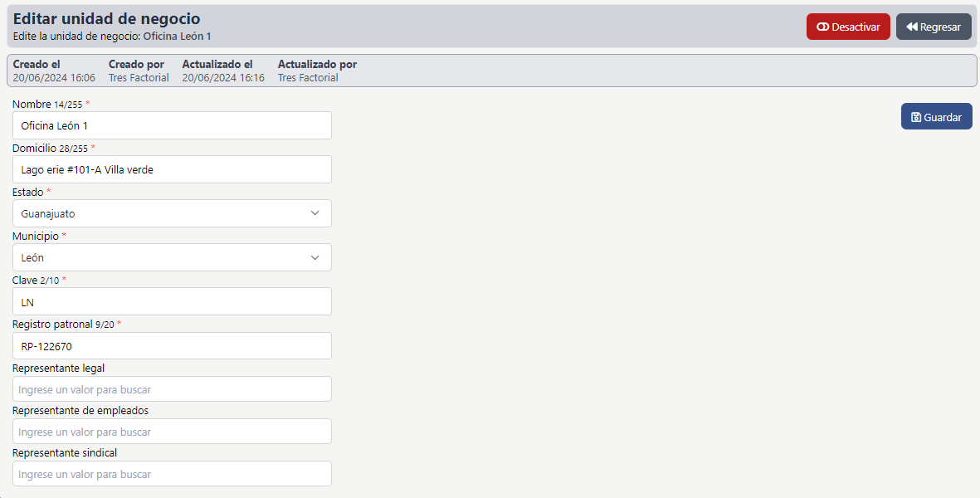Click the Representante de empleados search box
This screenshot has height=498, width=980.
172,432
